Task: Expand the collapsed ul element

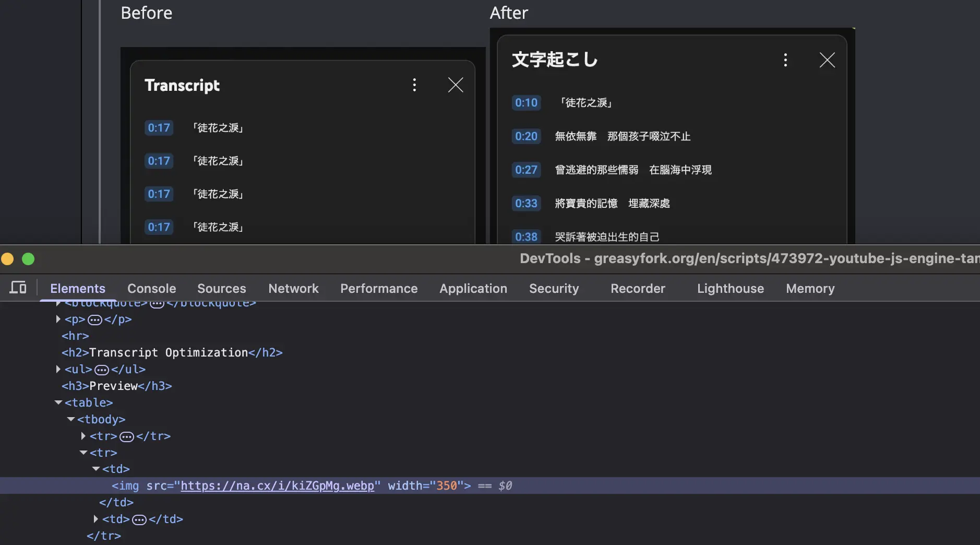Action: pyautogui.click(x=58, y=369)
